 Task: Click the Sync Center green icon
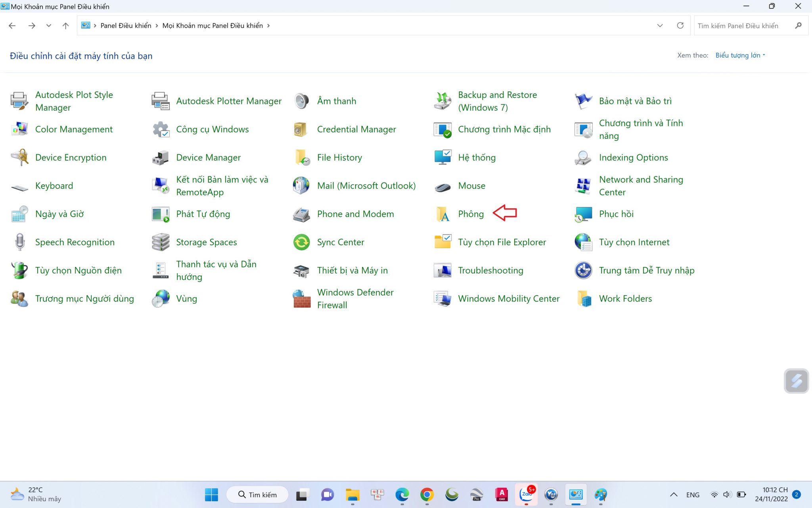coord(301,242)
